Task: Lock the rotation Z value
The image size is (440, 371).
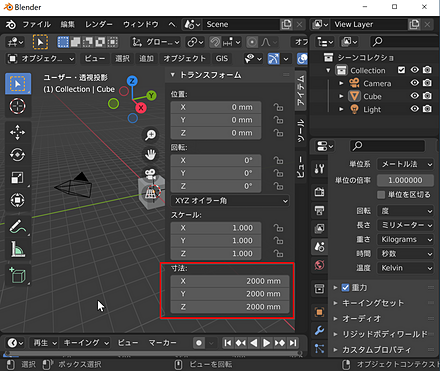Action: tap(278, 186)
